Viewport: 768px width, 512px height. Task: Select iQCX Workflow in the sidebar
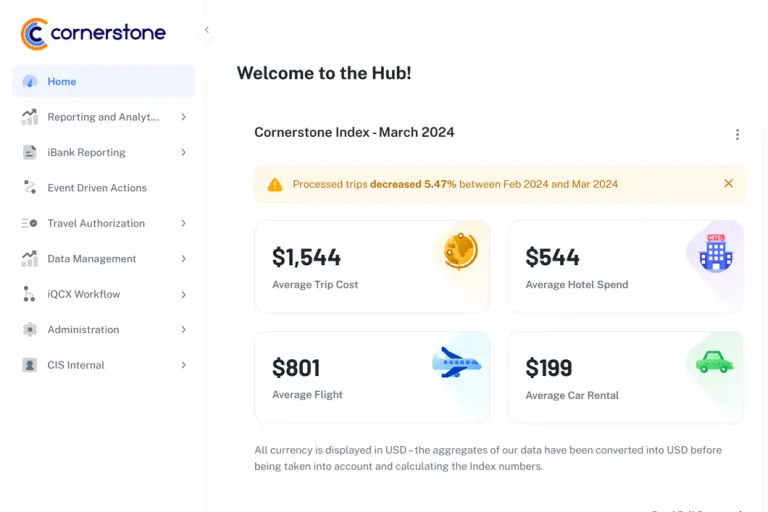[x=103, y=294]
